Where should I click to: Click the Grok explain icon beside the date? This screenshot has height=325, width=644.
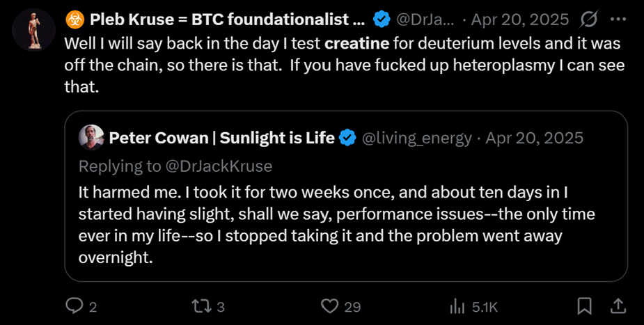click(x=587, y=19)
